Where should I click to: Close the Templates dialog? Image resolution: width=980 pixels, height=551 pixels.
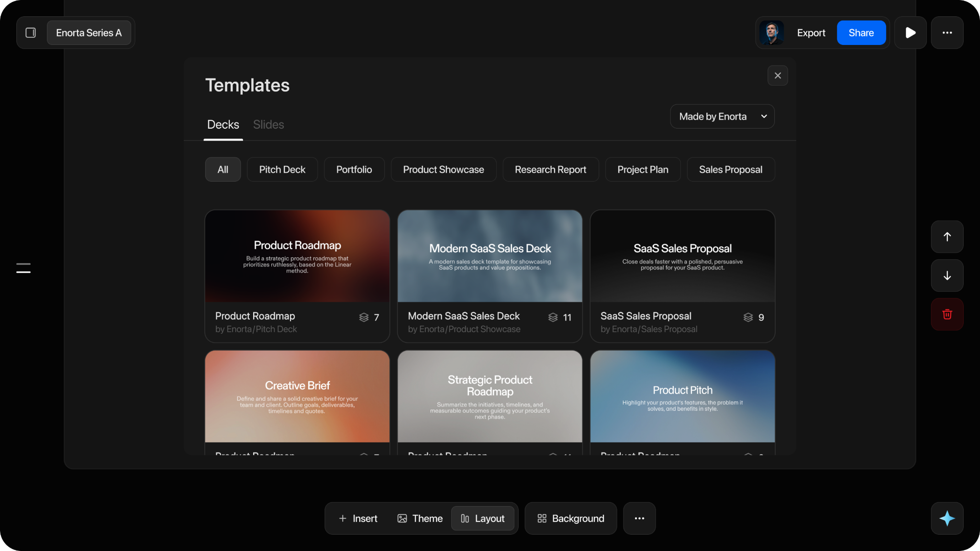pyautogui.click(x=778, y=76)
